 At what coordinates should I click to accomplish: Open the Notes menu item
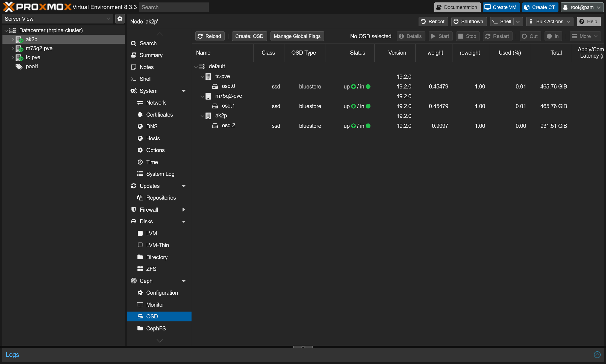159,67
